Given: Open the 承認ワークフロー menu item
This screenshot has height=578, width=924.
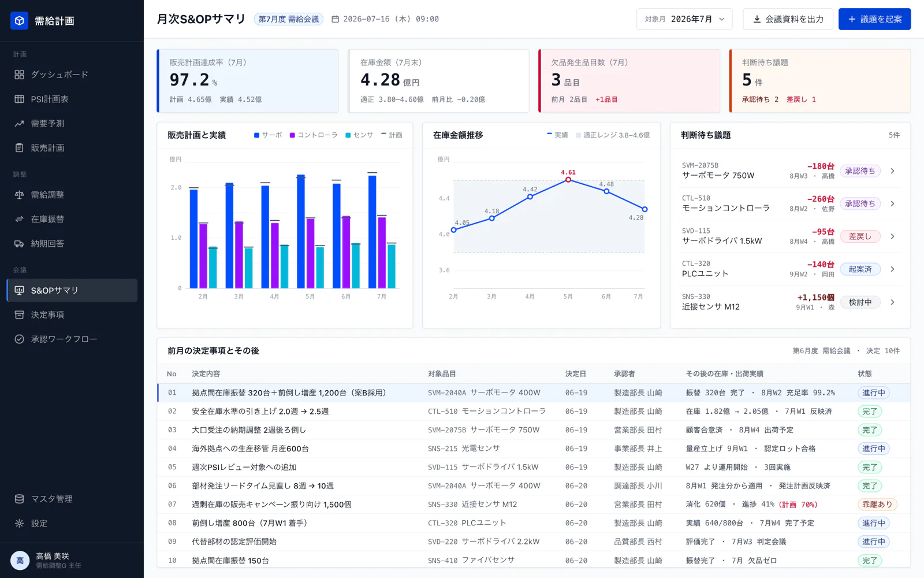Looking at the screenshot, I should click(72, 339).
